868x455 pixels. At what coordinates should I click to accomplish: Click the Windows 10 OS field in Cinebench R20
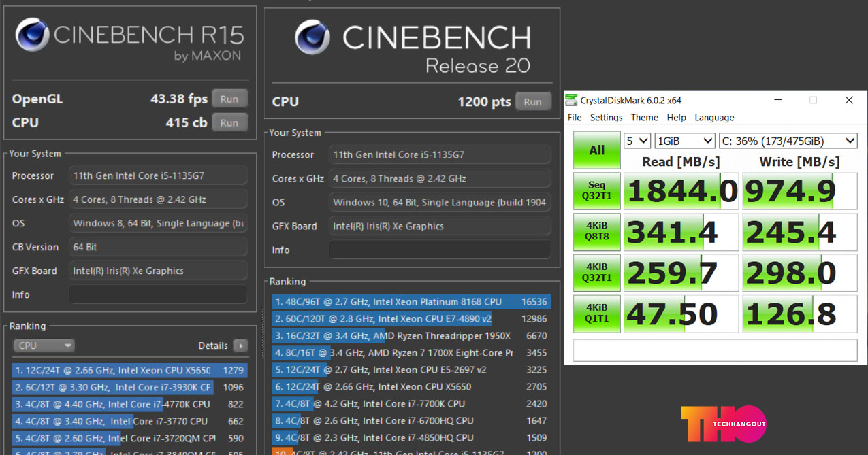coord(440,202)
